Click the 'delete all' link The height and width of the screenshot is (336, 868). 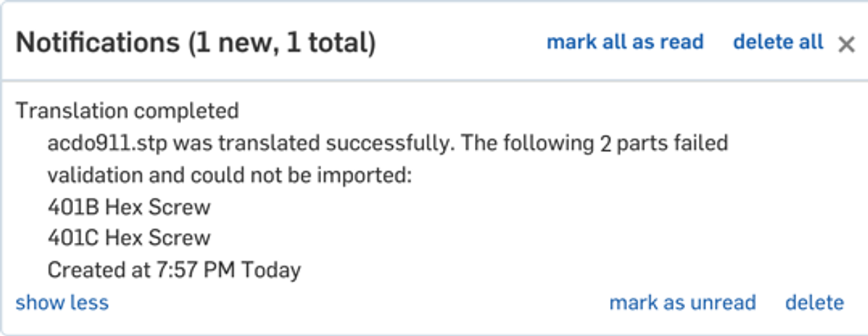pyautogui.click(x=778, y=42)
